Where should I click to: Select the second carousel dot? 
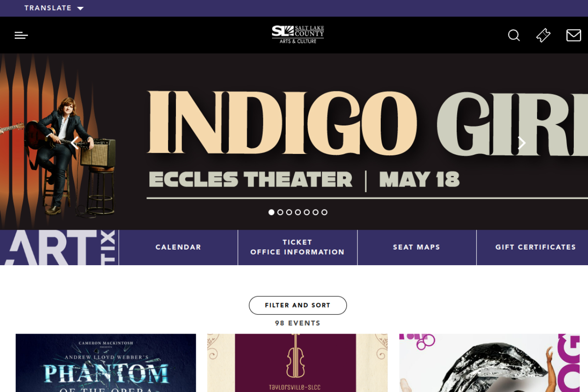click(280, 212)
